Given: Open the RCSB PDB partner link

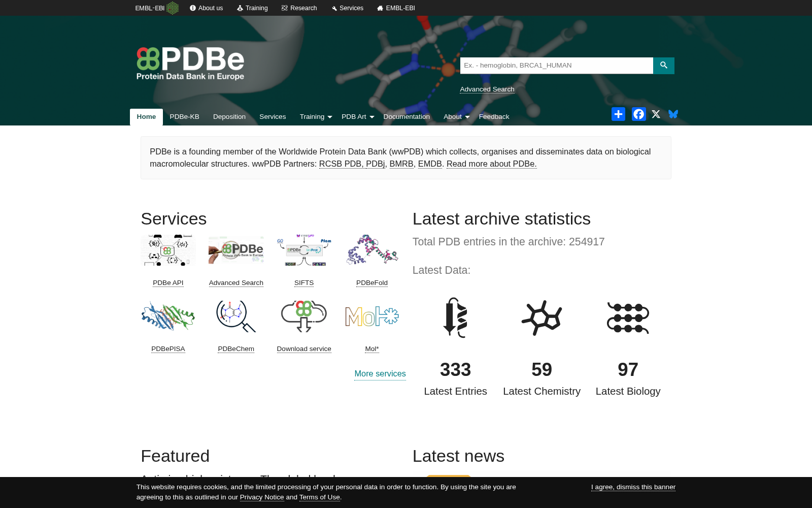Looking at the screenshot, I should click(x=340, y=164).
